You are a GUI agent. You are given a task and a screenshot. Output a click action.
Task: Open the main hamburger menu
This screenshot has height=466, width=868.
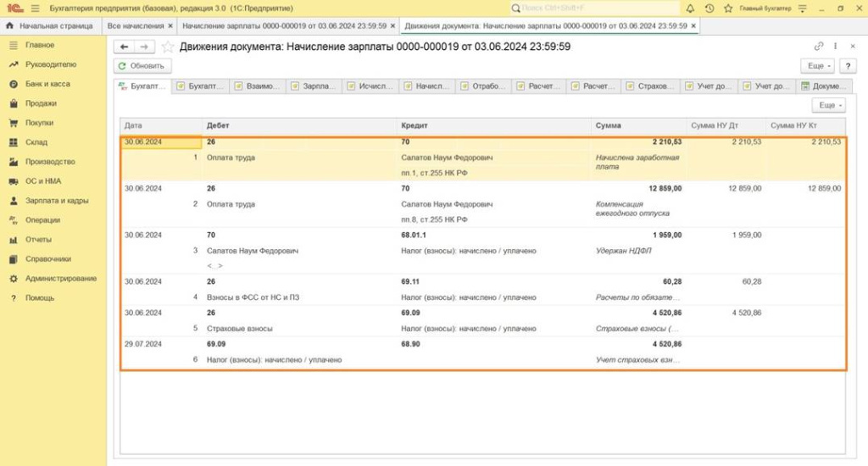pos(34,8)
